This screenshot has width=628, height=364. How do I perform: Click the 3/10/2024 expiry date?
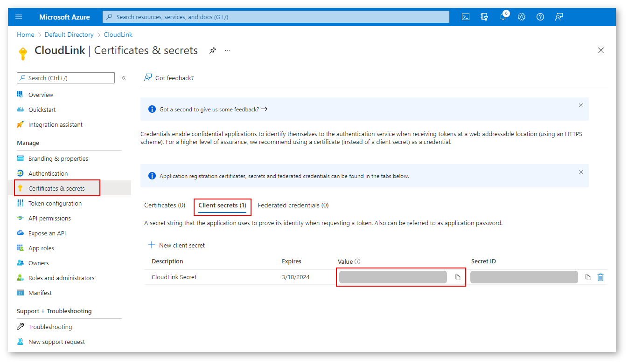coord(296,277)
